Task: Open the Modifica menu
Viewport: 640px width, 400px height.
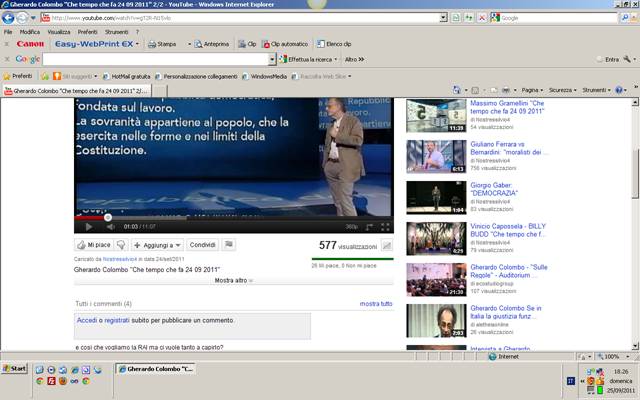Action: [x=30, y=32]
